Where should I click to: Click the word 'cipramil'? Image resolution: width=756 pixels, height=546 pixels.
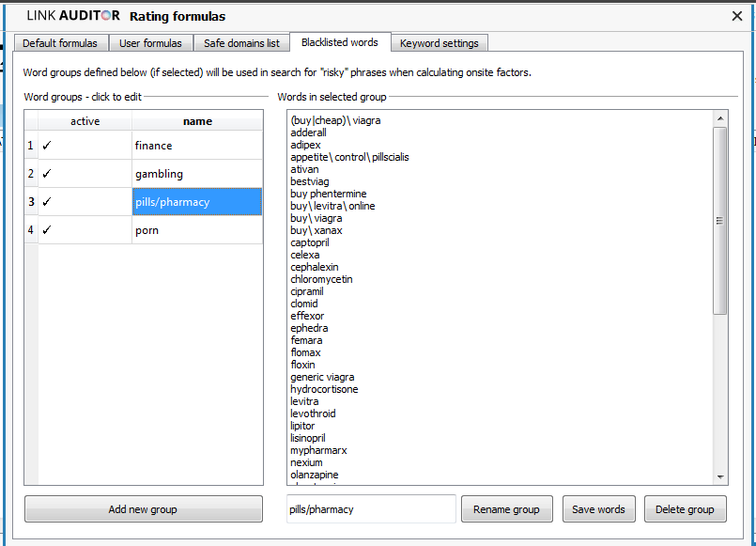pyautogui.click(x=307, y=291)
